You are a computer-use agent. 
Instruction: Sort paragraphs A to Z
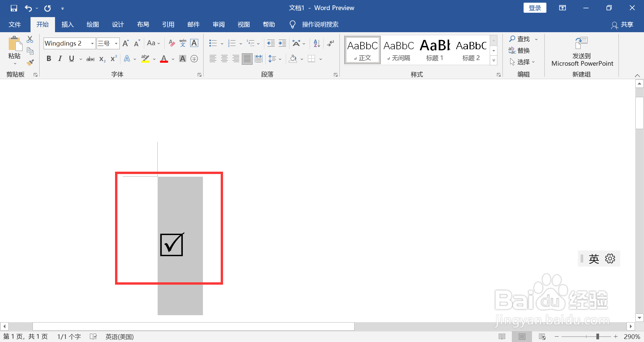tap(317, 43)
